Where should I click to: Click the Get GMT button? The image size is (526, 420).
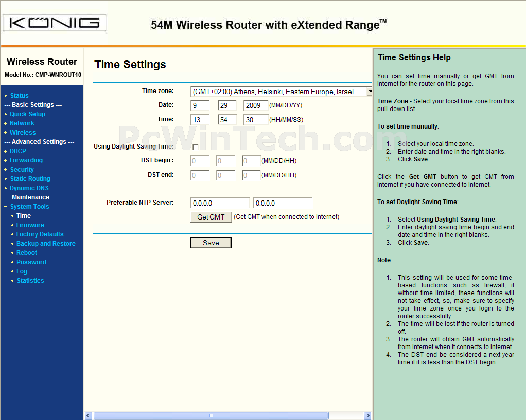pos(211,217)
